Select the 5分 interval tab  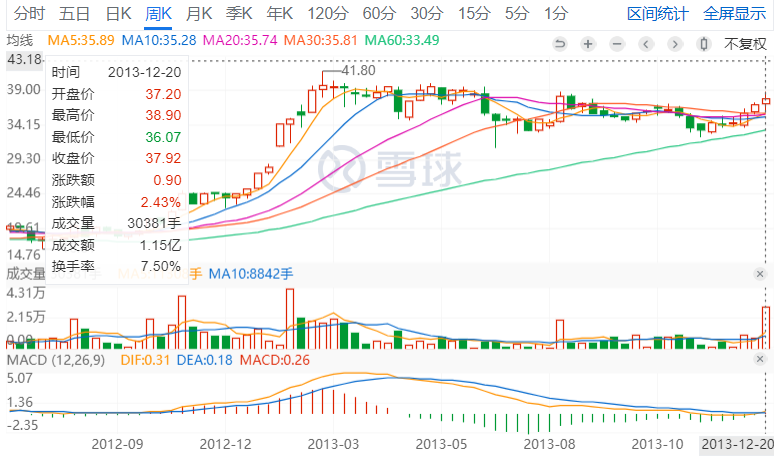coord(517,13)
